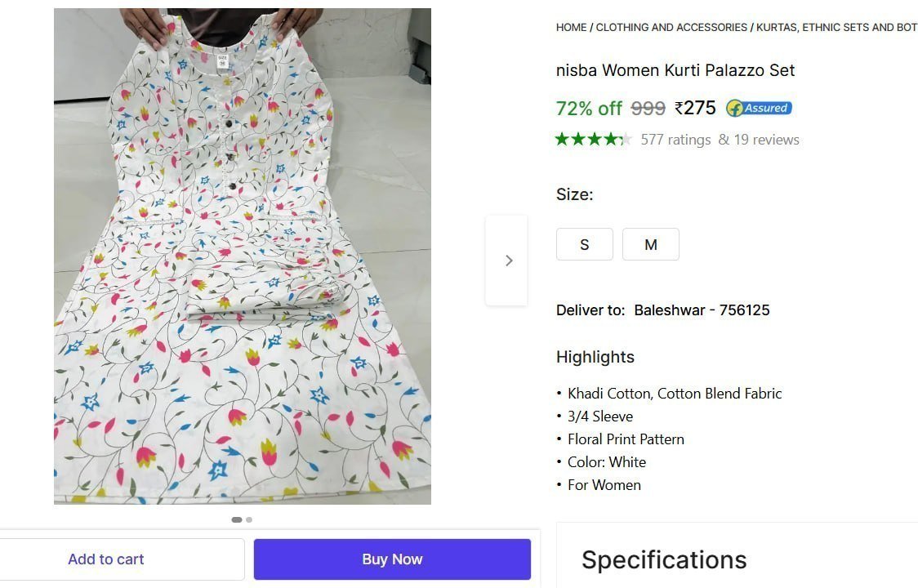Click the Add to cart button
The width and height of the screenshot is (918, 588).
tap(105, 559)
